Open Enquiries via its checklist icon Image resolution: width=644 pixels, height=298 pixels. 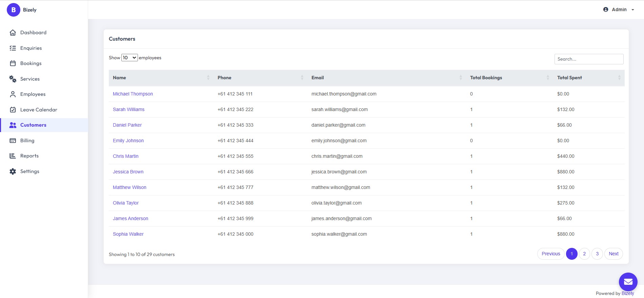tap(13, 48)
